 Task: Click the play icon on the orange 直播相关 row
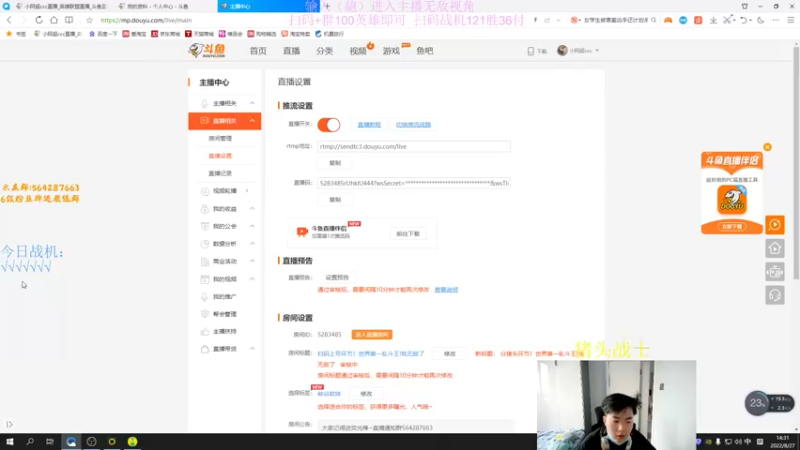pos(205,121)
